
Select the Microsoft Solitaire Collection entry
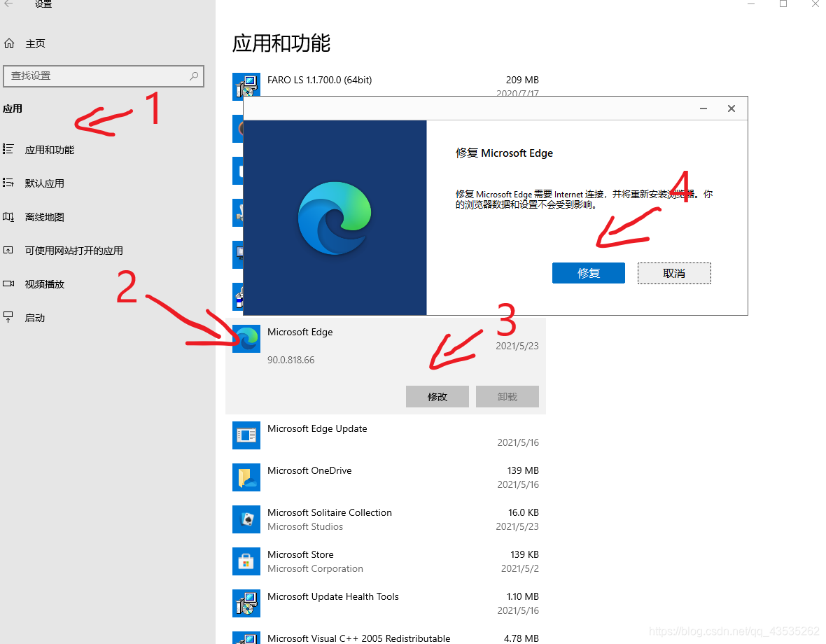point(386,519)
